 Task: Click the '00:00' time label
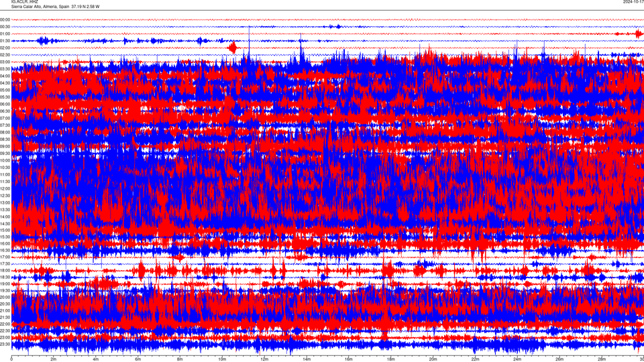coord(5,19)
